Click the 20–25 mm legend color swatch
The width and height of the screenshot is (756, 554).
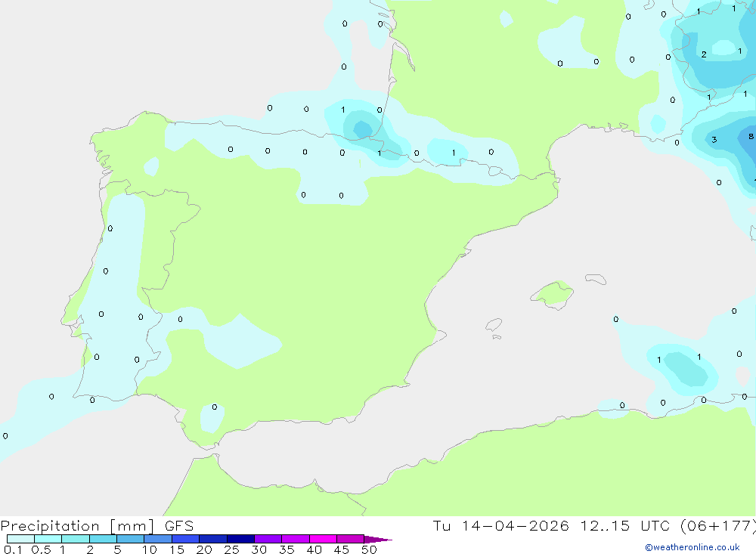coord(213,539)
